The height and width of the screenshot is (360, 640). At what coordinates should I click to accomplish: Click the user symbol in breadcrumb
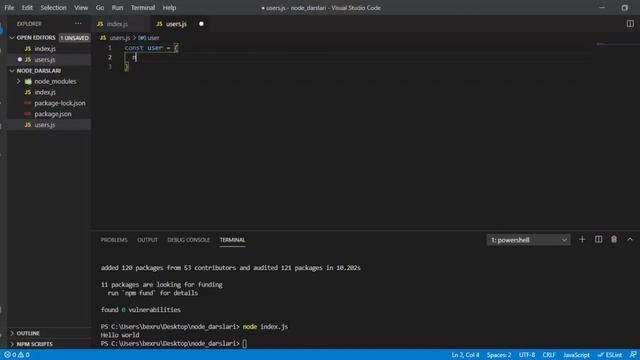tap(153, 38)
